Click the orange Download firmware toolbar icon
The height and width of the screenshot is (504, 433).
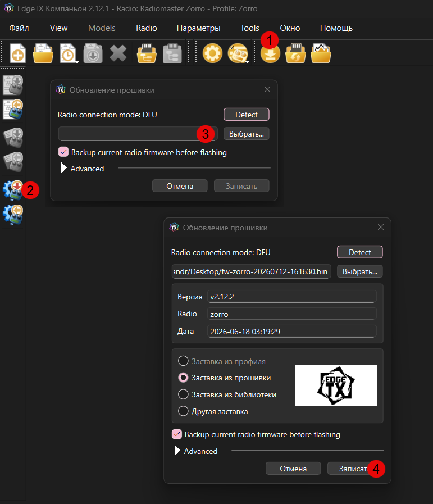point(270,54)
